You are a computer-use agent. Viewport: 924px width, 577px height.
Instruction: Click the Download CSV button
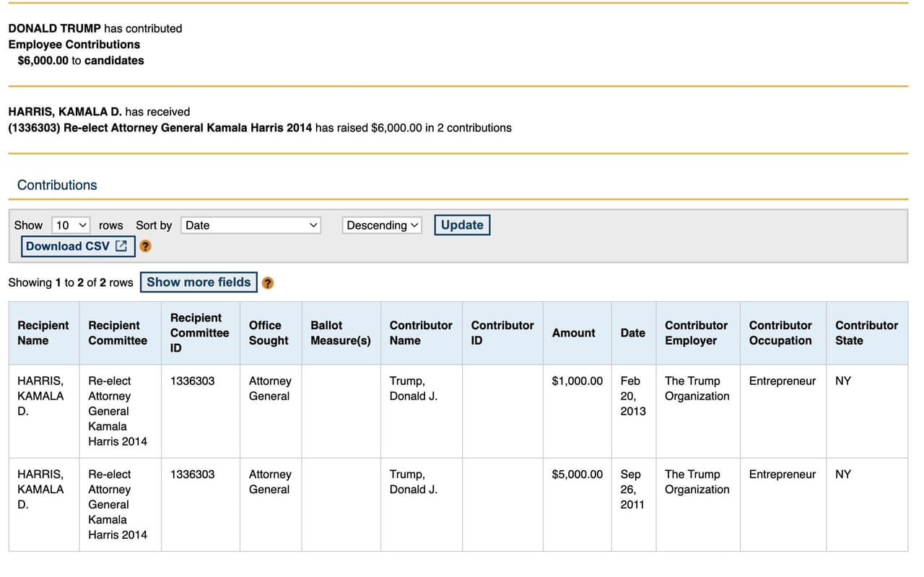(77, 246)
